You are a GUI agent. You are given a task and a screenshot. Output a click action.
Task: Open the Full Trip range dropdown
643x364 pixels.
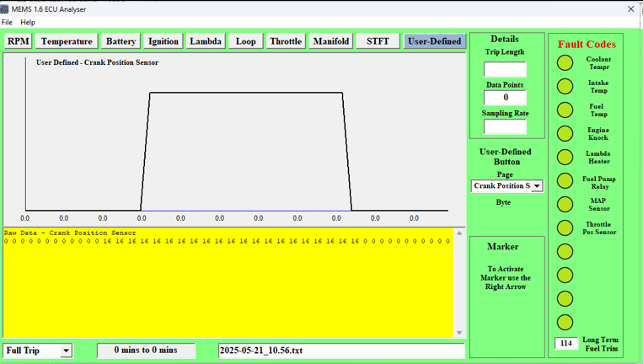point(66,351)
